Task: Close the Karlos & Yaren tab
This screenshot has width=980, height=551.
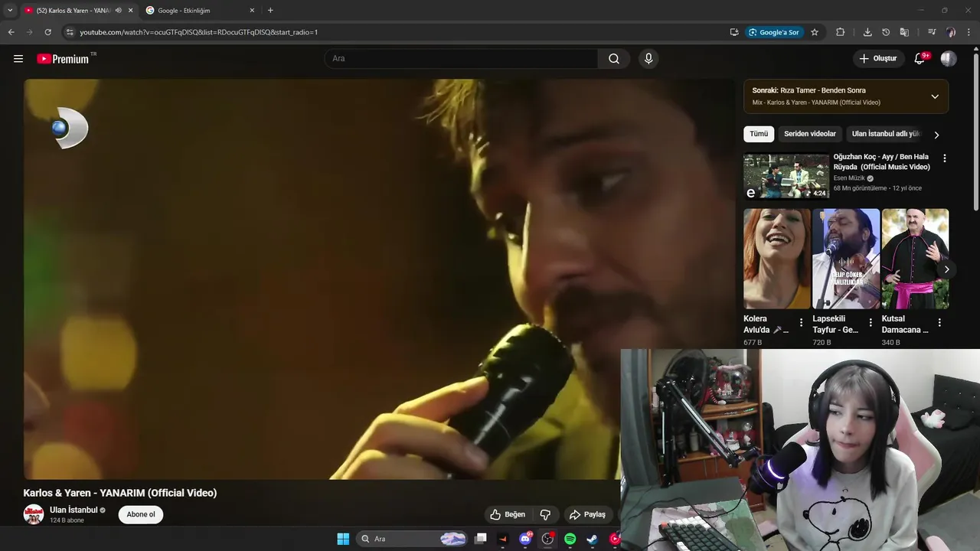Action: pyautogui.click(x=130, y=10)
